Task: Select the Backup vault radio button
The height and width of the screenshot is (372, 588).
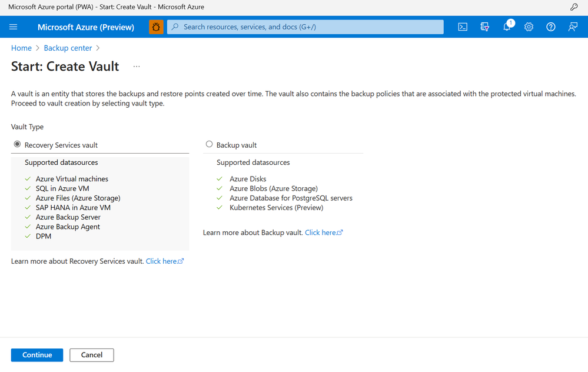Action: pos(210,144)
